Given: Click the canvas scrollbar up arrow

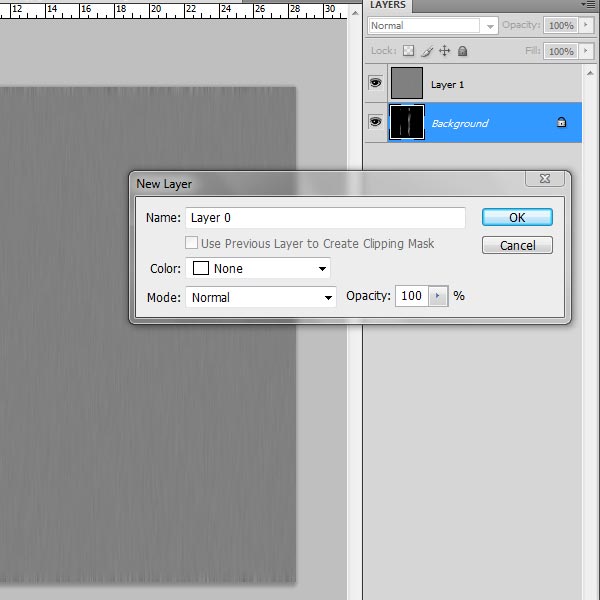Looking at the screenshot, I should (355, 13).
